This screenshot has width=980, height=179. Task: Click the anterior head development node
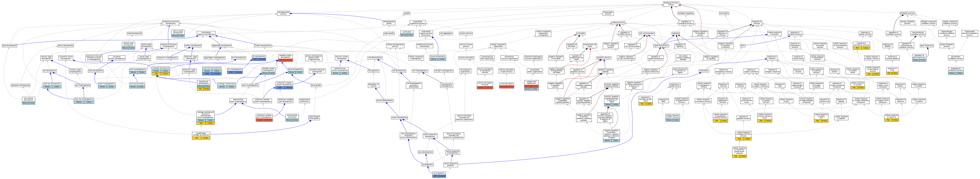pos(129,46)
